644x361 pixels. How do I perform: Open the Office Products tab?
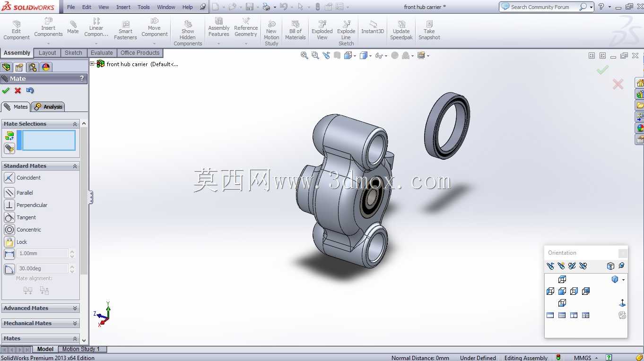click(x=140, y=53)
